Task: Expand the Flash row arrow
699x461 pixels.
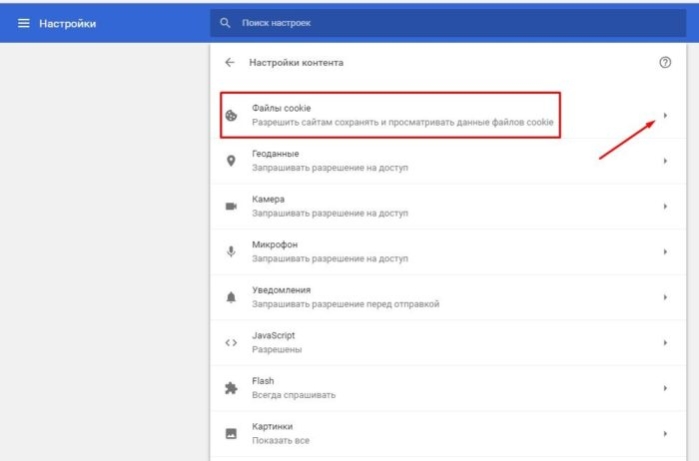Action: (665, 388)
